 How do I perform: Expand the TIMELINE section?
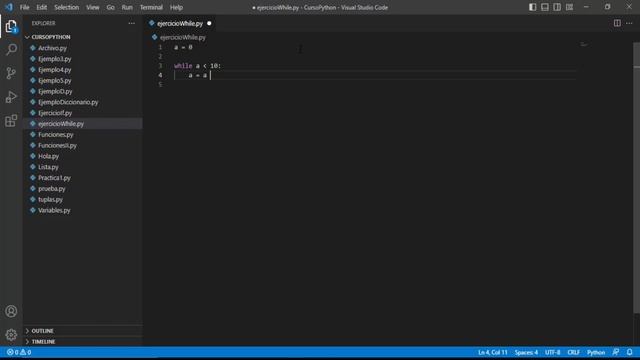tap(43, 342)
